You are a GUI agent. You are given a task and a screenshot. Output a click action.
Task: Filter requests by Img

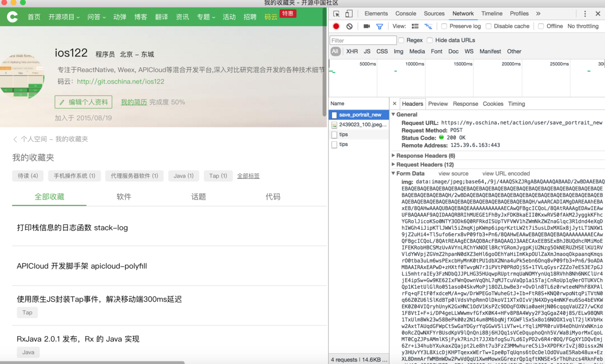coord(399,51)
